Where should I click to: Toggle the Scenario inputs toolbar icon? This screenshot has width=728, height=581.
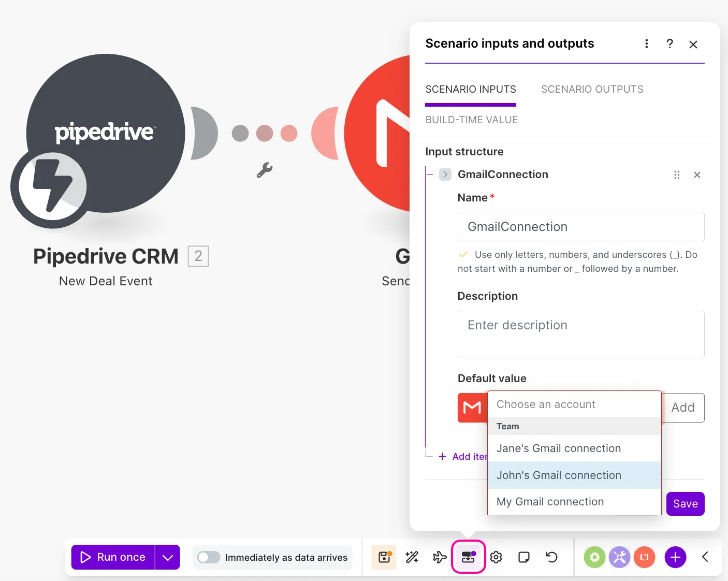468,557
